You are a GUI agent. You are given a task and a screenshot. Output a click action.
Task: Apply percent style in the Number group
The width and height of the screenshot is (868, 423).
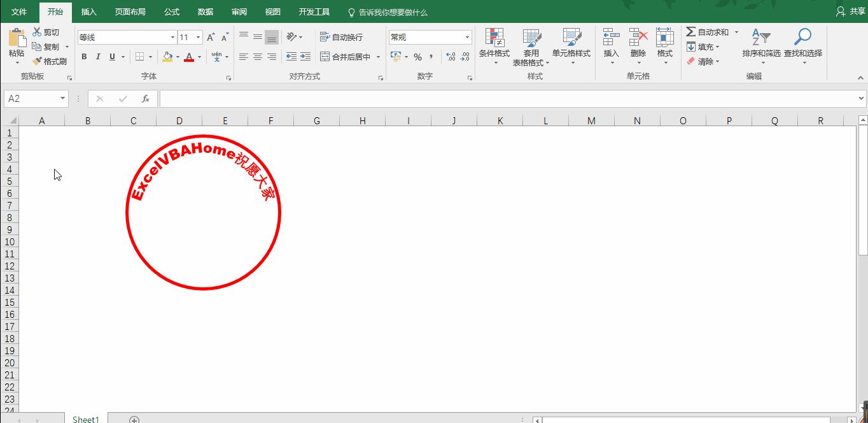coord(418,57)
